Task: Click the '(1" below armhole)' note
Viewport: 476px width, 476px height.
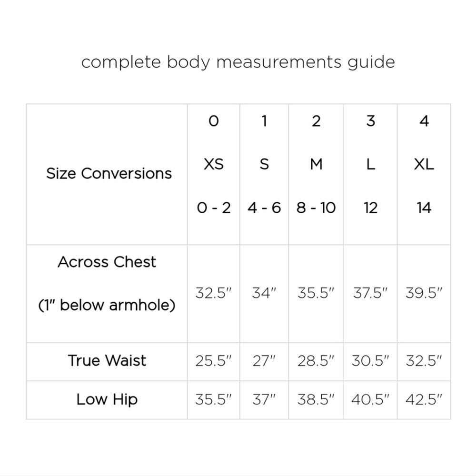Action: tap(107, 305)
